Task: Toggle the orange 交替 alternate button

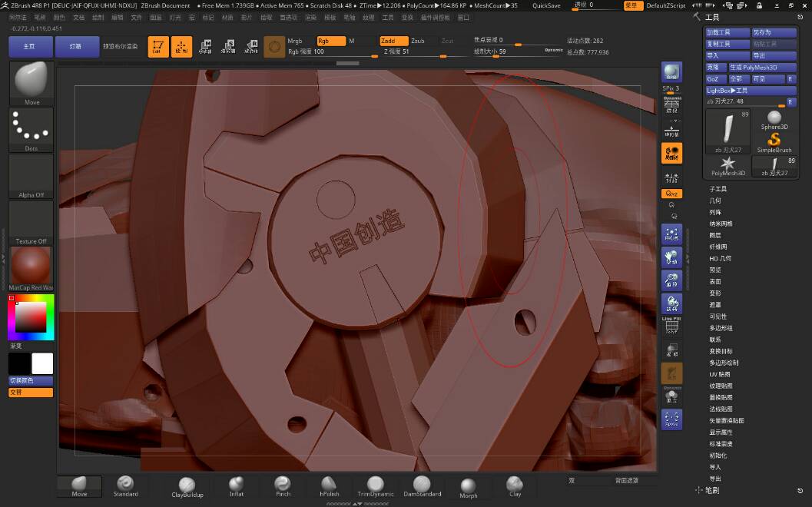Action: pos(31,393)
